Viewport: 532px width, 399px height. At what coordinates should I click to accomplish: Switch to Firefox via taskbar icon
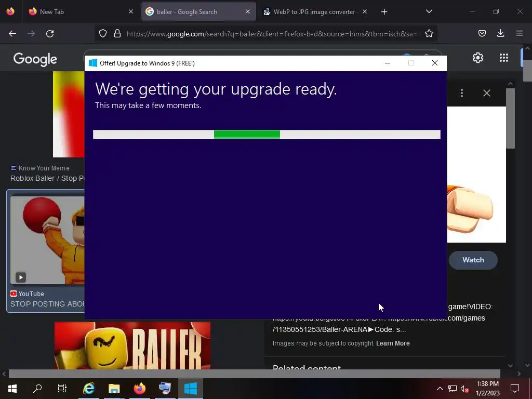139,389
